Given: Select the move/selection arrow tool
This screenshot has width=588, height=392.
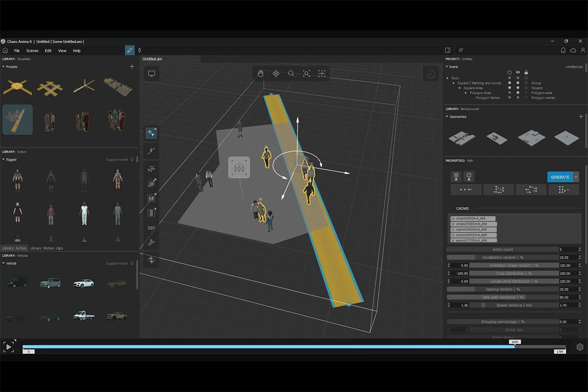Looking at the screenshot, I should (151, 133).
